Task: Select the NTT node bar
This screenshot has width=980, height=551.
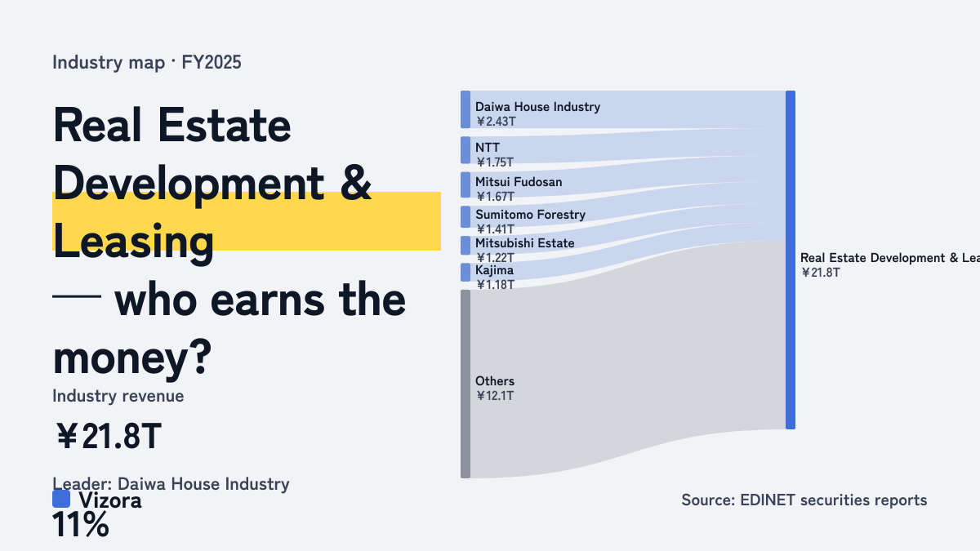Action: [x=465, y=150]
